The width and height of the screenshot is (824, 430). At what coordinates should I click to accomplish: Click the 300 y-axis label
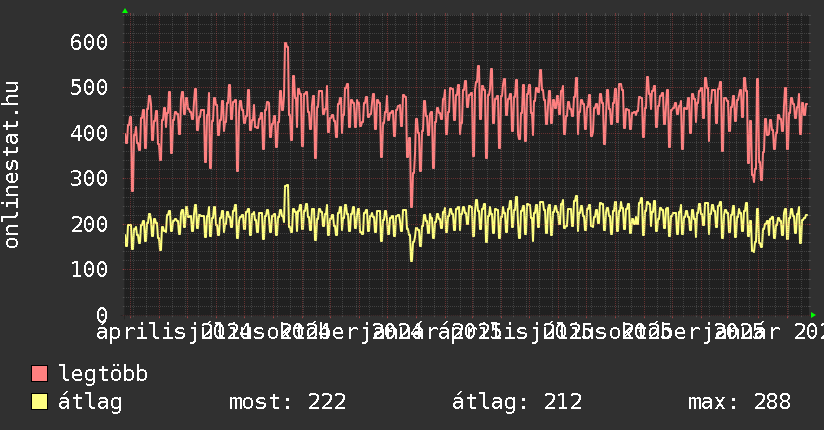coord(88,178)
